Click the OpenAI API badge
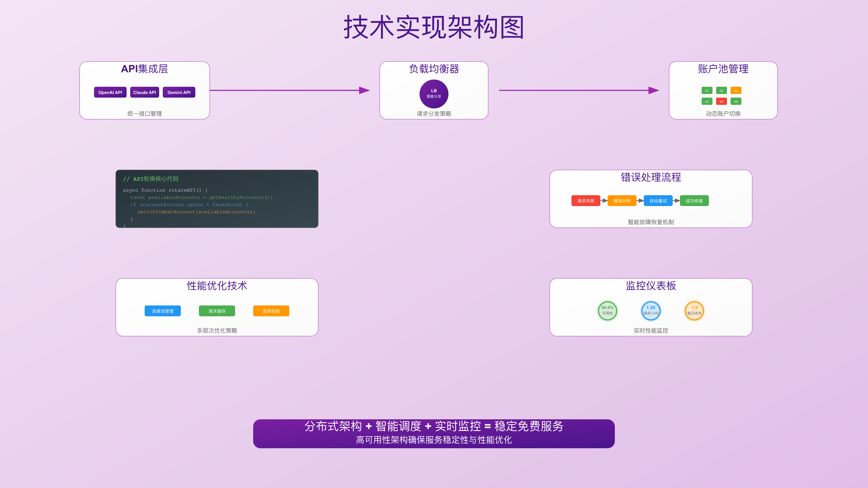Viewport: 868px width, 488px height. click(x=110, y=92)
